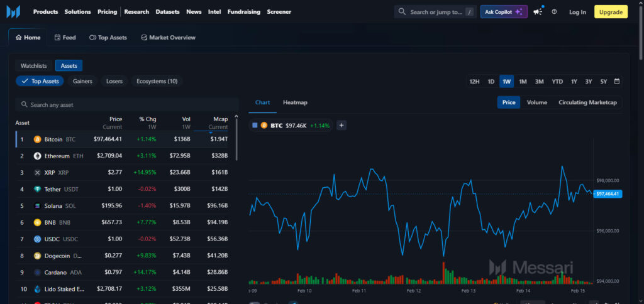
Task: Select the 1W time range
Action: coord(507,81)
